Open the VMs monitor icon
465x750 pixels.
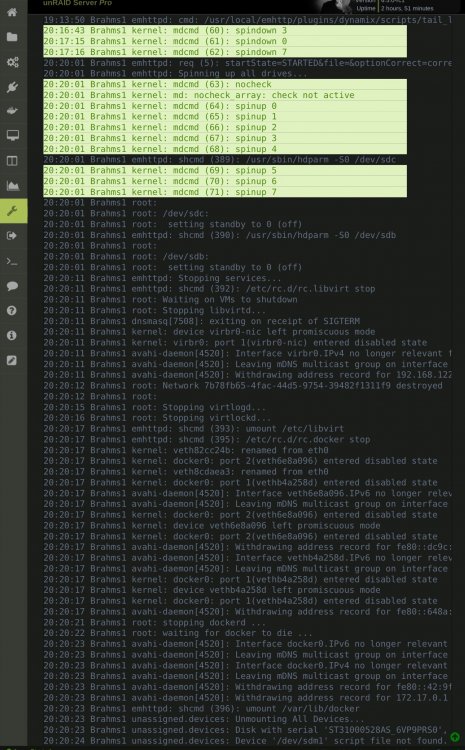pos(12,136)
